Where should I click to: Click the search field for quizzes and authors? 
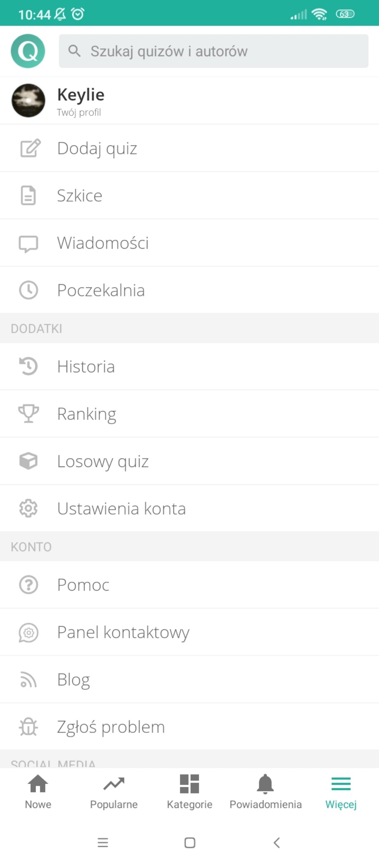(213, 51)
